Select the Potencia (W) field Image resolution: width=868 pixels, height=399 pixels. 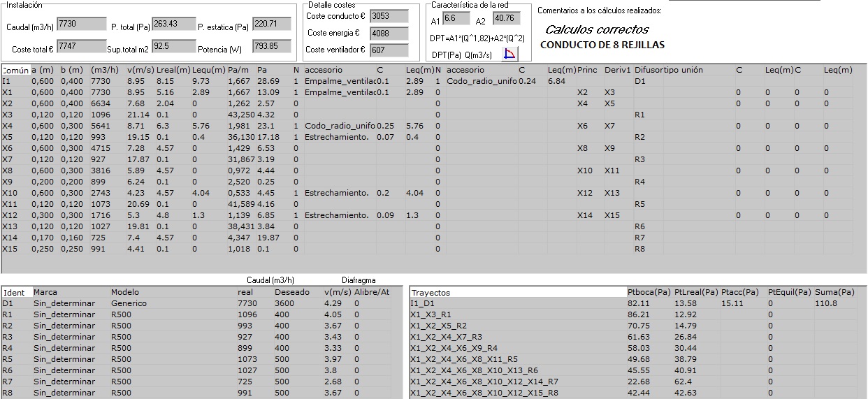click(271, 47)
